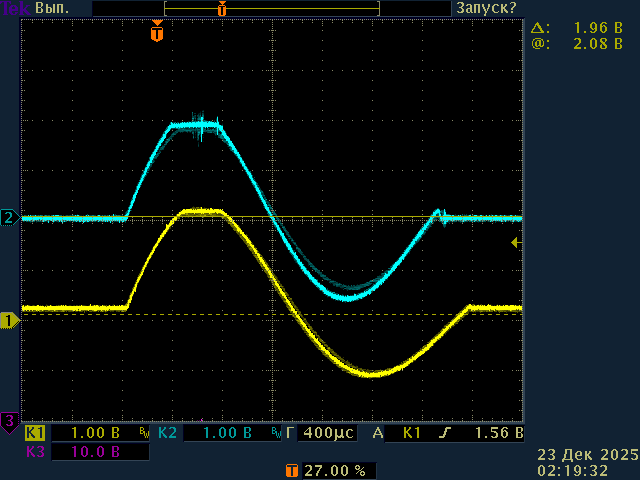
Task: Click the orange trigger position marker on graticule
Action: [x=157, y=33]
